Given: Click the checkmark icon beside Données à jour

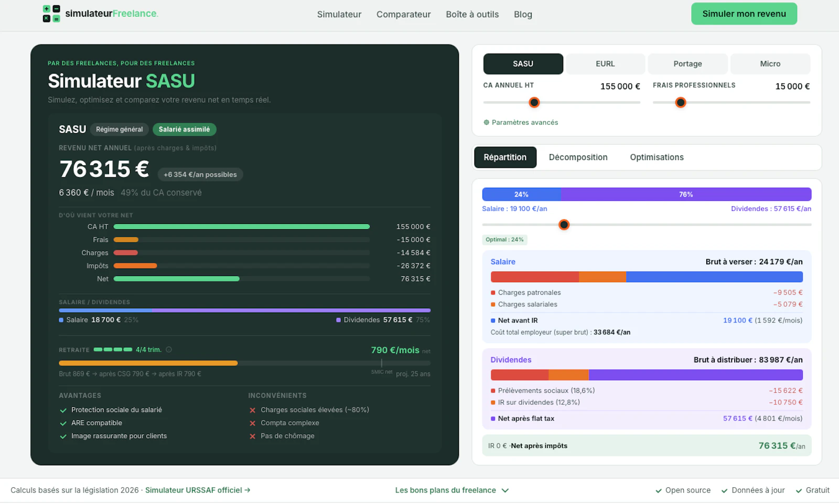Looking at the screenshot, I should 725,491.
